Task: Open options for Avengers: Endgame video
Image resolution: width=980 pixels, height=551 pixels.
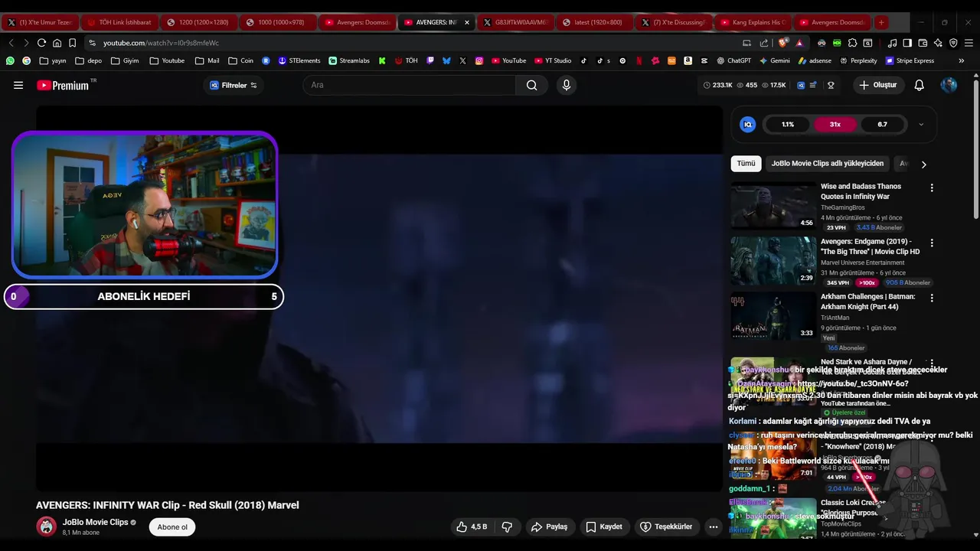Action: pos(932,243)
